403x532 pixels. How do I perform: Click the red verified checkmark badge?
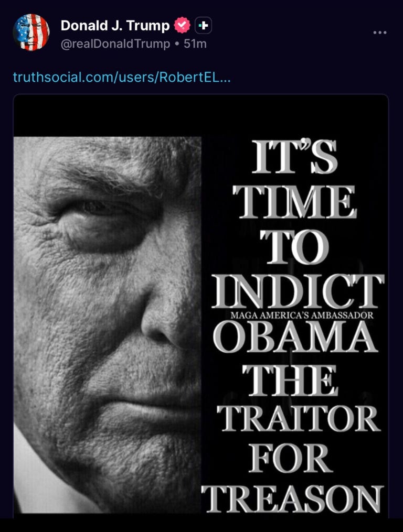pos(182,25)
